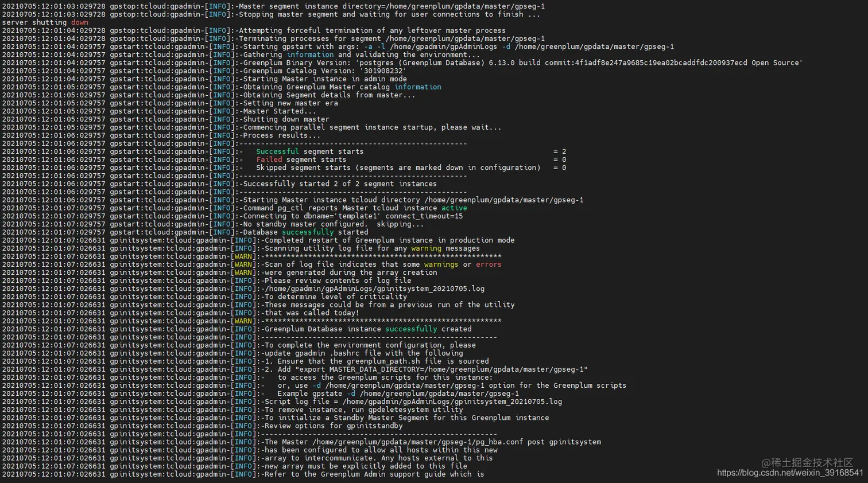This screenshot has width=868, height=483.
Task: Click 'Setting new master era' text
Action: 290,103
